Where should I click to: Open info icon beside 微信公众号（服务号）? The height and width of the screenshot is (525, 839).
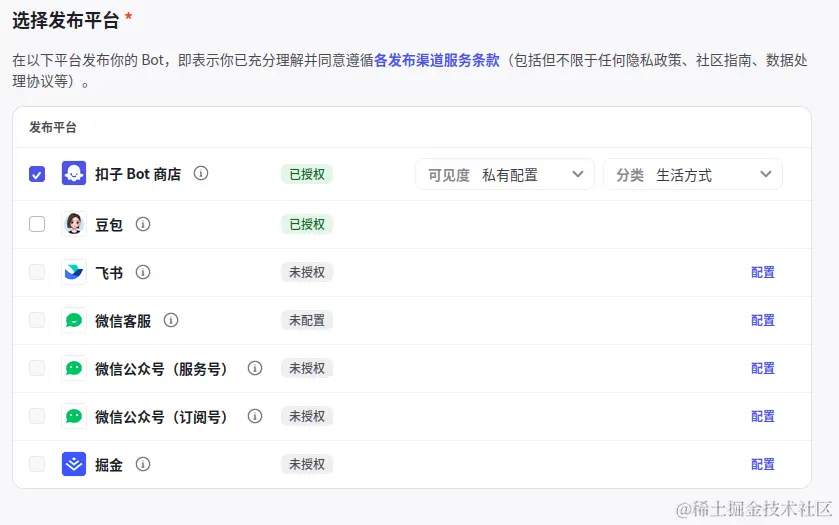pos(255,368)
